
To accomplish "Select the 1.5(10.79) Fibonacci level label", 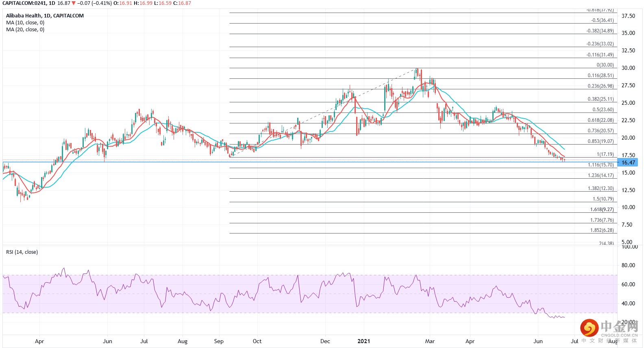I will point(603,199).
